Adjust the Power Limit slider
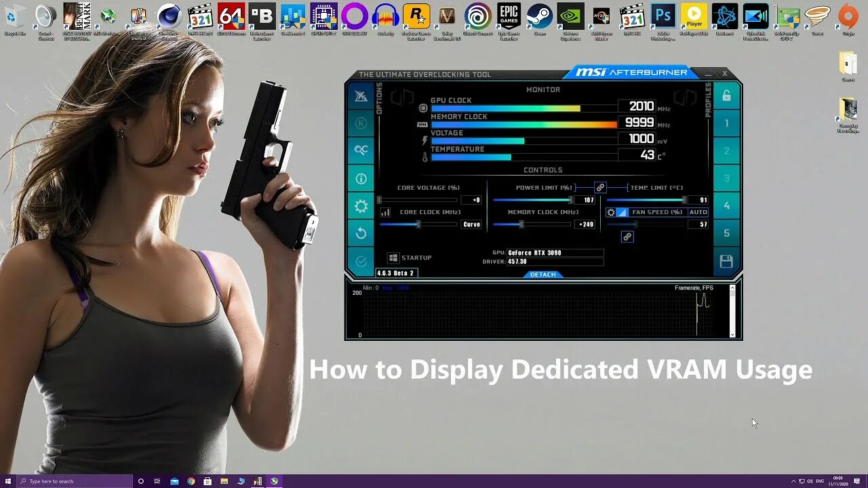The height and width of the screenshot is (488, 868). point(533,200)
